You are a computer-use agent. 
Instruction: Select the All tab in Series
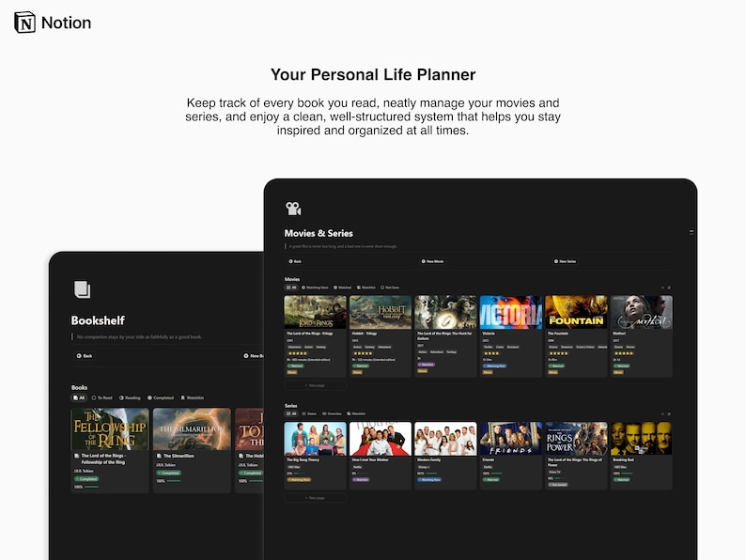tap(291, 413)
